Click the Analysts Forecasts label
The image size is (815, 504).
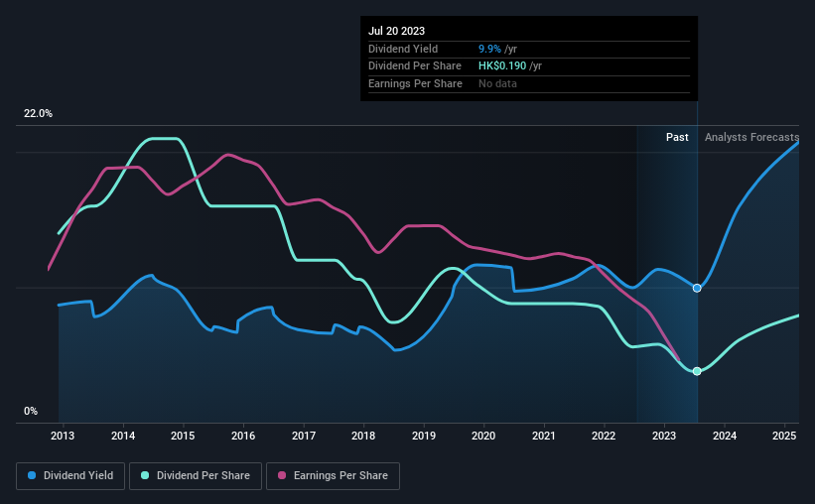[751, 137]
